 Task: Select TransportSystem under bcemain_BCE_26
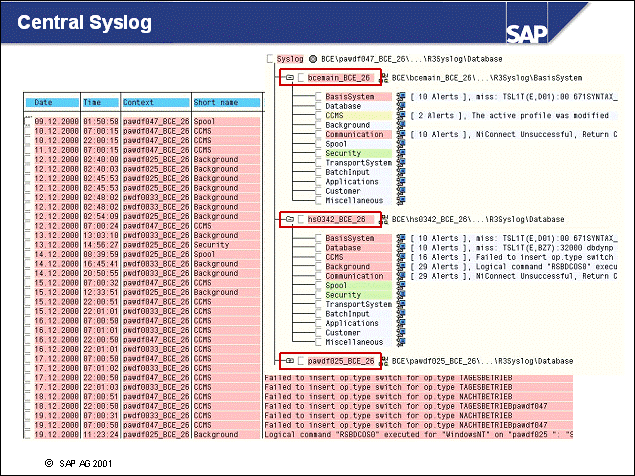point(357,163)
